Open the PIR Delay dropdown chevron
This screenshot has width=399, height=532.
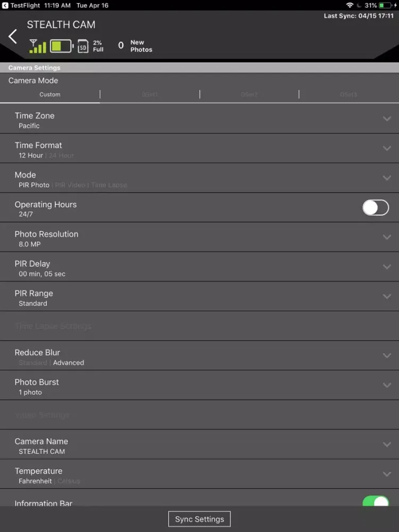pos(387,267)
